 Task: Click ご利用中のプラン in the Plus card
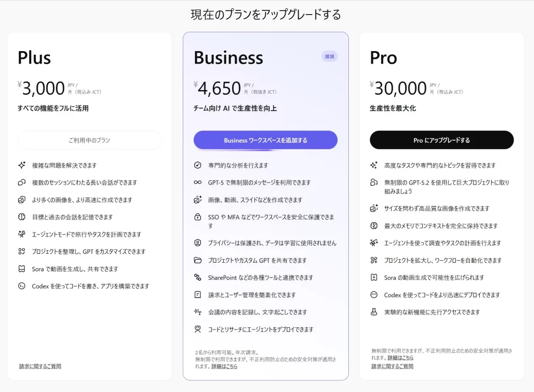(x=90, y=140)
